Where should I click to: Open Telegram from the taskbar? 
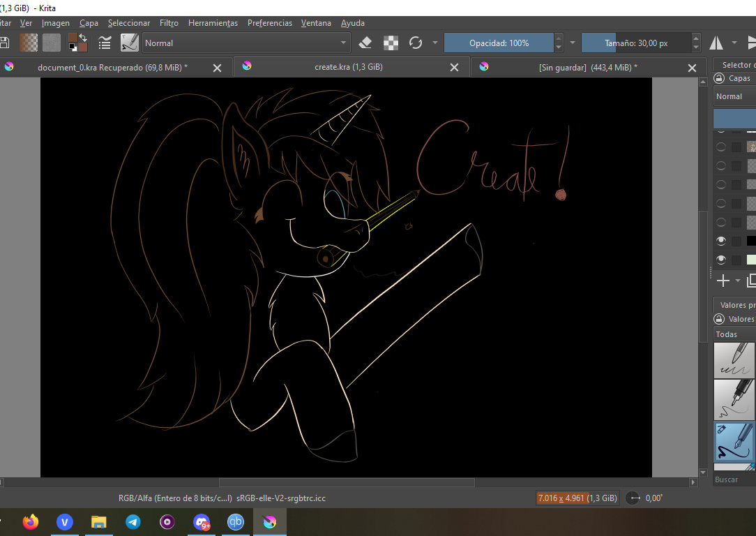coord(133,521)
